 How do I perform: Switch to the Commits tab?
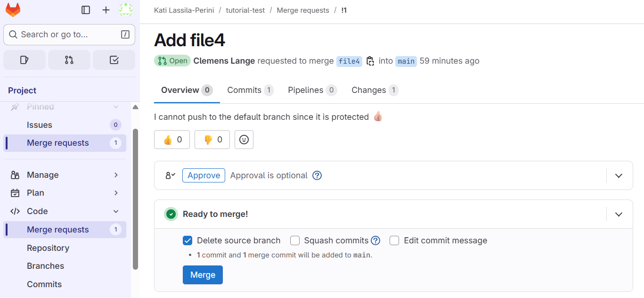tap(250, 90)
